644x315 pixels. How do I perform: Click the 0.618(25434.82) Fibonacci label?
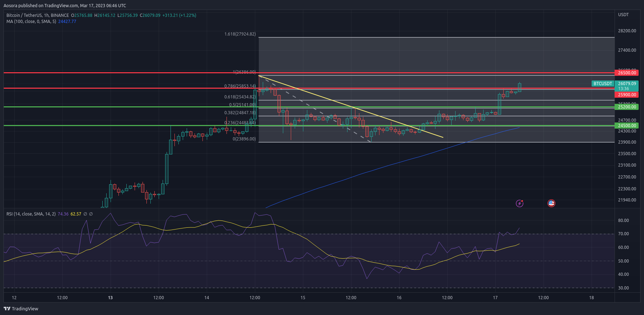pos(240,97)
